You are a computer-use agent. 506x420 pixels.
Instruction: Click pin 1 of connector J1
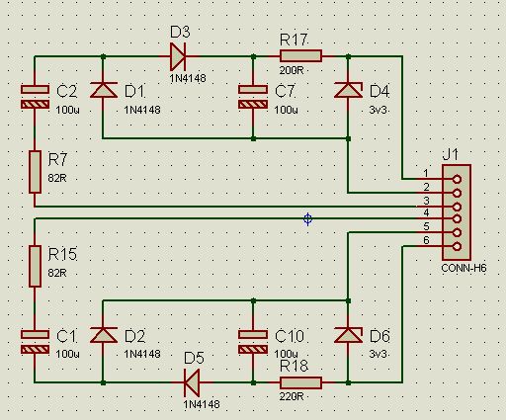(x=457, y=179)
